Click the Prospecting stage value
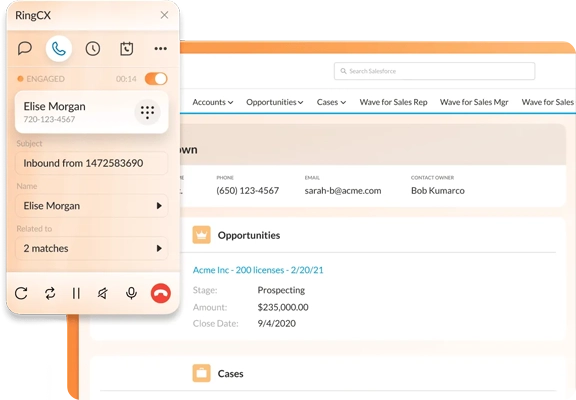Screen dimensions: 576x400 [x=281, y=290]
